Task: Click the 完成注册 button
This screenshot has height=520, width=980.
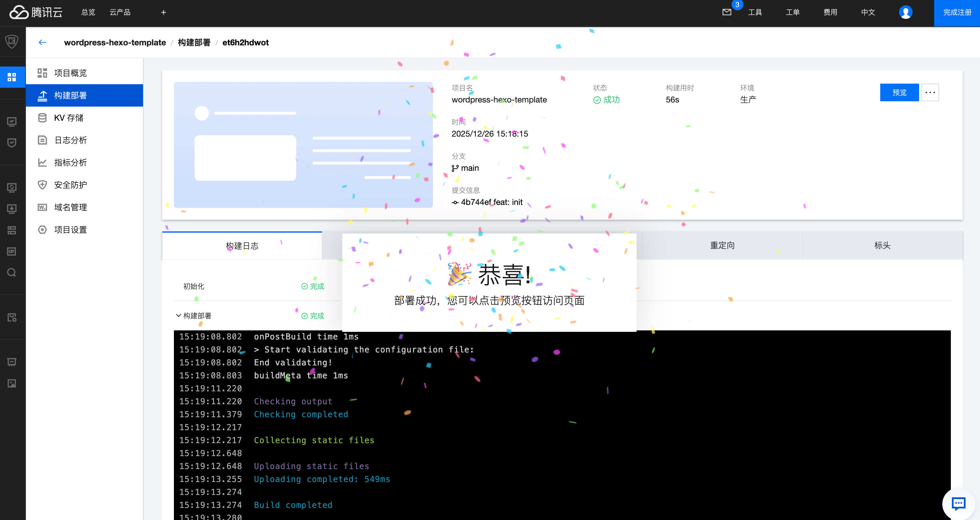Action: [x=957, y=13]
